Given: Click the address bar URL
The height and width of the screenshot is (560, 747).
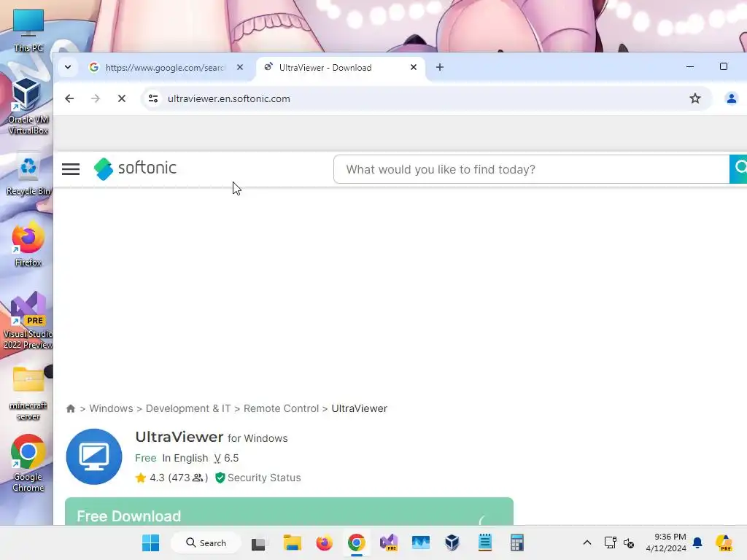Looking at the screenshot, I should pyautogui.click(x=228, y=98).
